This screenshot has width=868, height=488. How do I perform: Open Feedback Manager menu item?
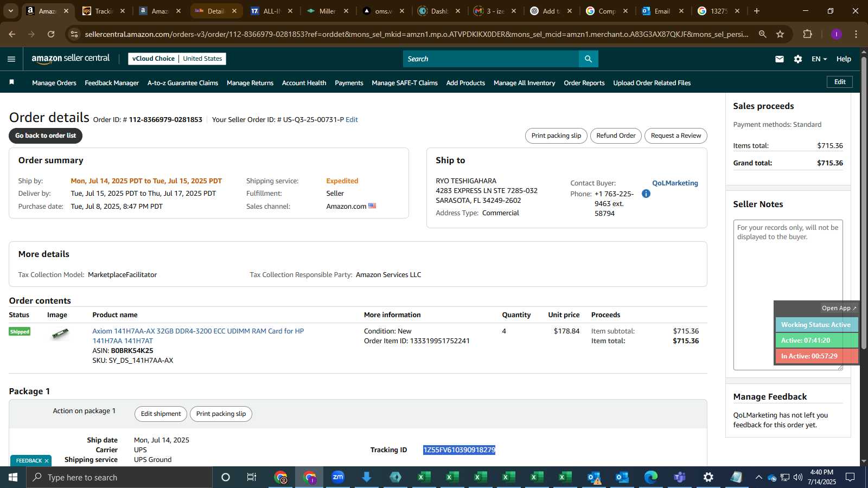(x=112, y=83)
